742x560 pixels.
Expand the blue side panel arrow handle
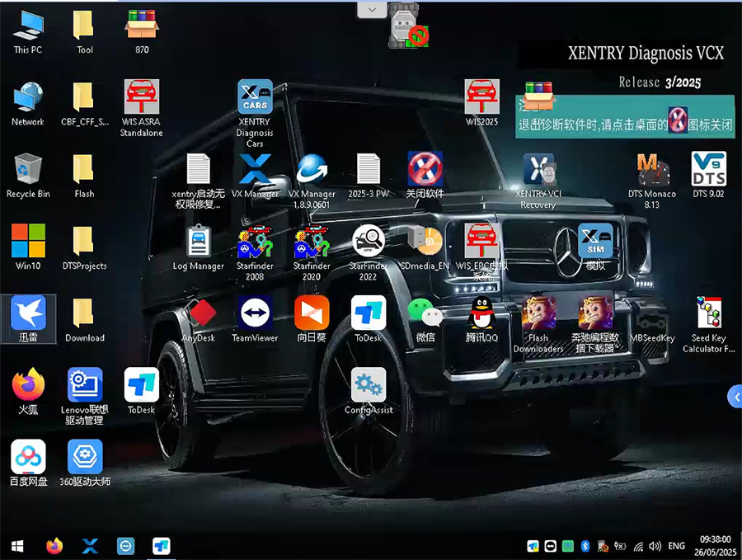(735, 397)
